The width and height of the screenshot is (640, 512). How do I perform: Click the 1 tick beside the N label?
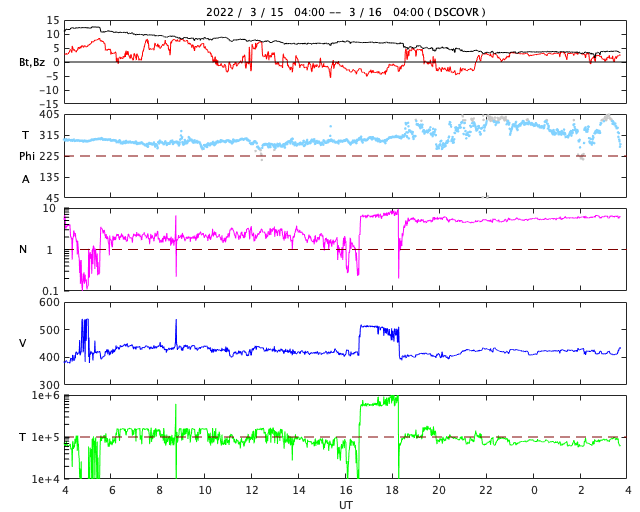click(50, 249)
